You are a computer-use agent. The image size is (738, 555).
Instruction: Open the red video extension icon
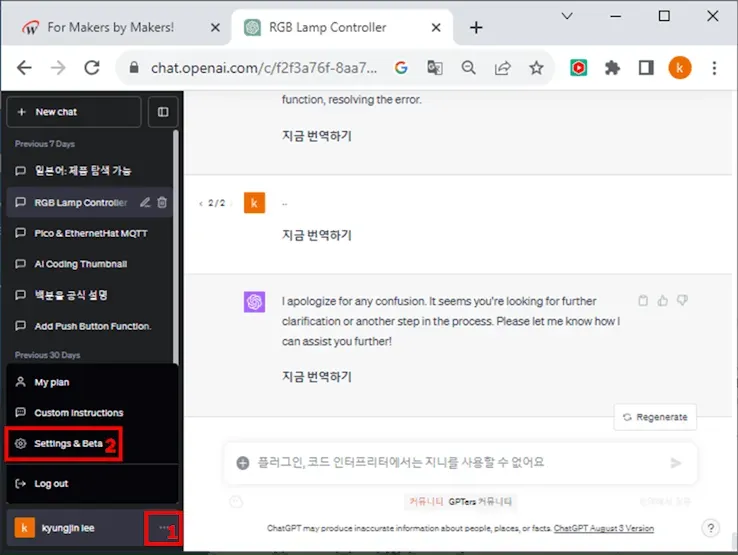tap(578, 68)
